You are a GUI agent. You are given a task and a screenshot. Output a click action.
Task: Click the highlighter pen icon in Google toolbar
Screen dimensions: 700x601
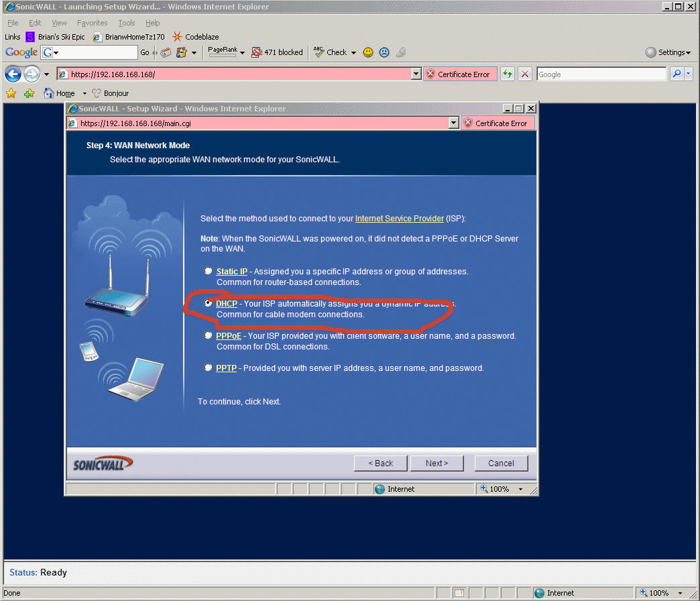click(401, 52)
